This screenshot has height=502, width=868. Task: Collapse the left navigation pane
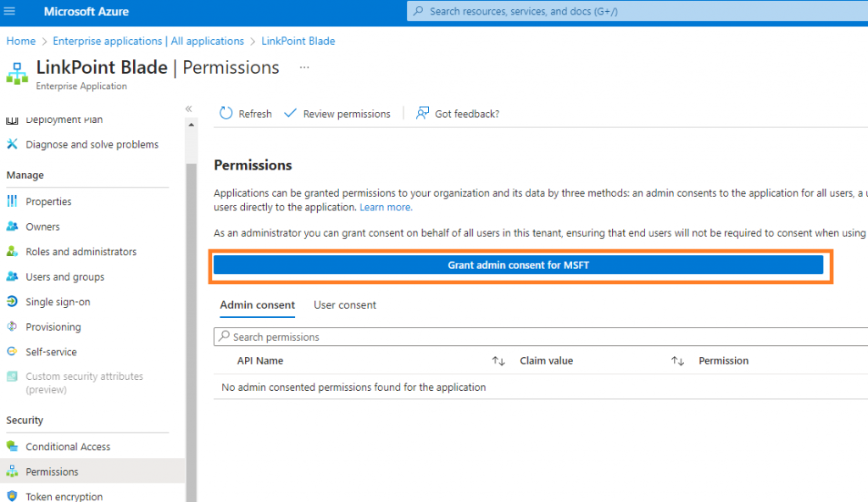(189, 108)
